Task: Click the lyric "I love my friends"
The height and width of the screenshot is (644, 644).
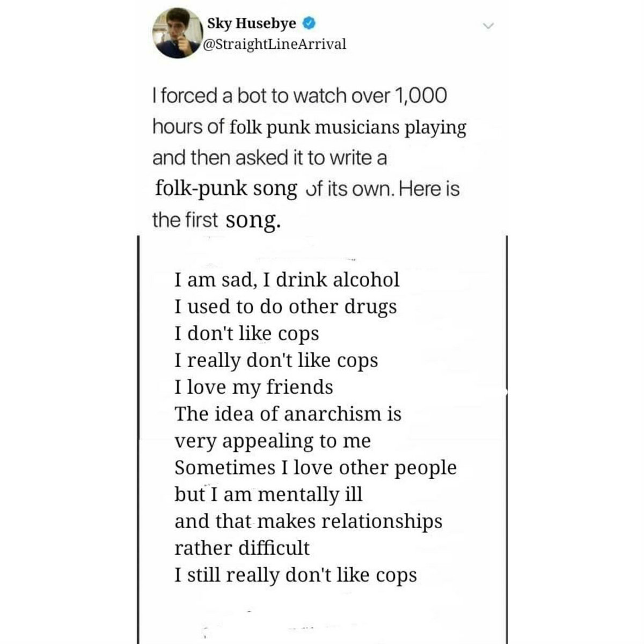Action: [x=254, y=387]
